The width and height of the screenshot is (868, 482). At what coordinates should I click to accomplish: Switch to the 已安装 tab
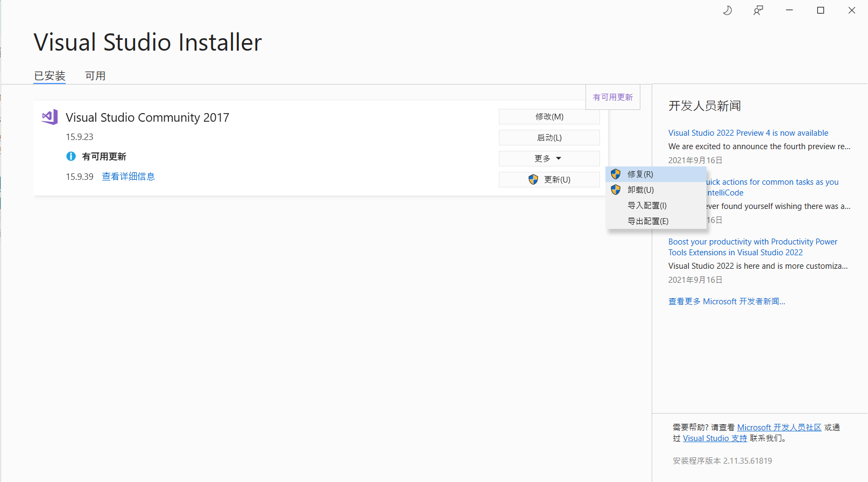[50, 76]
